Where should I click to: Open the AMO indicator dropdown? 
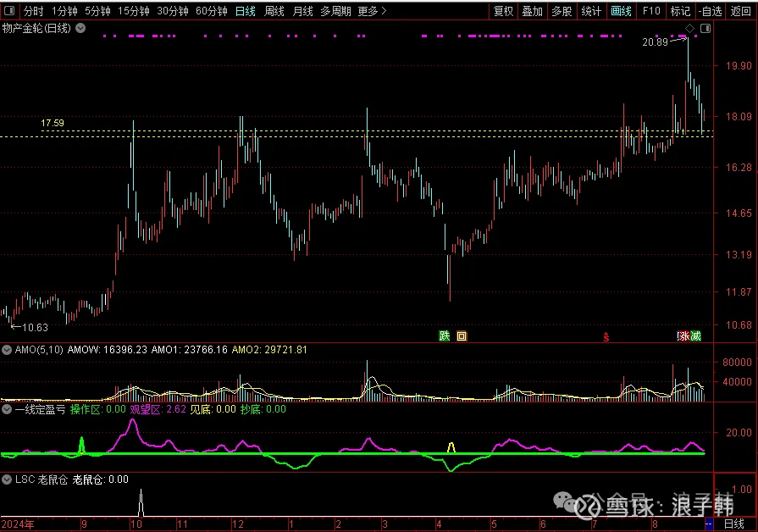(7, 350)
